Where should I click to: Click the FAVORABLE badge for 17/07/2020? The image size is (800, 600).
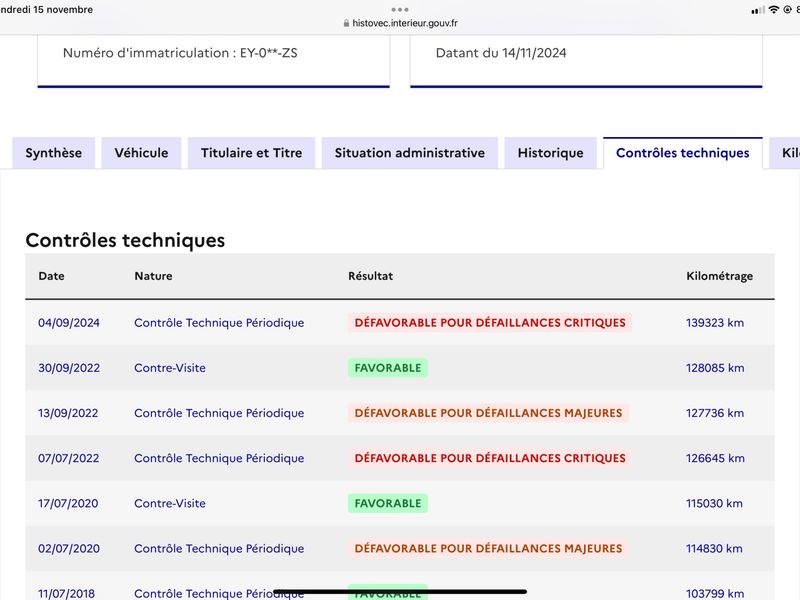tap(388, 503)
